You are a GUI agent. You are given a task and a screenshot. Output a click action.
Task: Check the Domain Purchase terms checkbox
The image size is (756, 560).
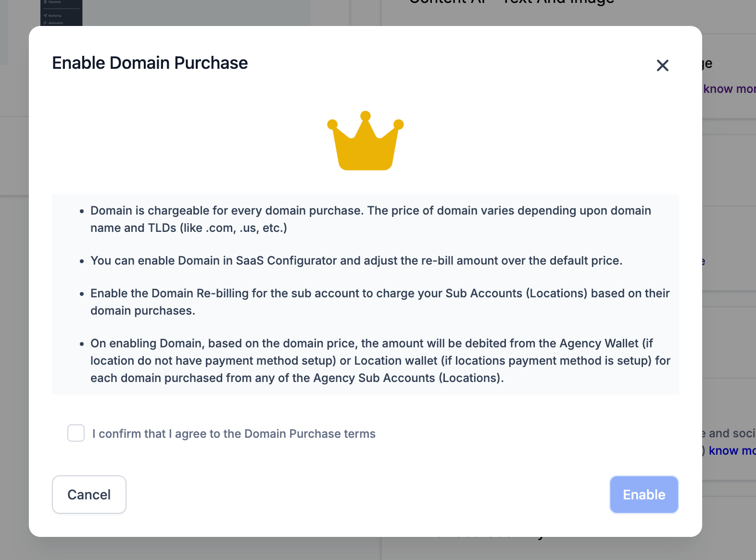click(x=76, y=433)
